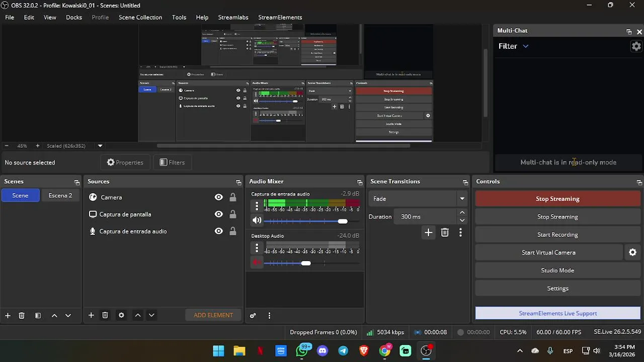Image resolution: width=644 pixels, height=362 pixels.
Task: Open scene filters icon in Scenes toolbar
Action: pyautogui.click(x=38, y=315)
